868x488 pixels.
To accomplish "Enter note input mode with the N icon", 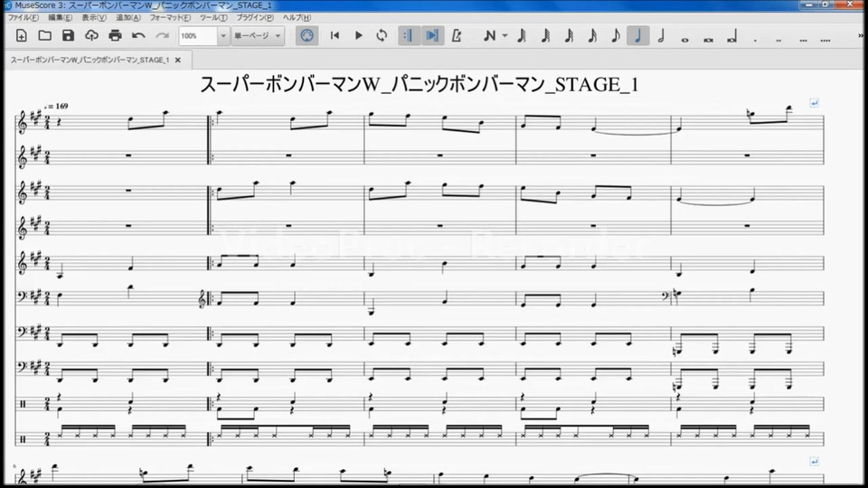I will pos(489,36).
